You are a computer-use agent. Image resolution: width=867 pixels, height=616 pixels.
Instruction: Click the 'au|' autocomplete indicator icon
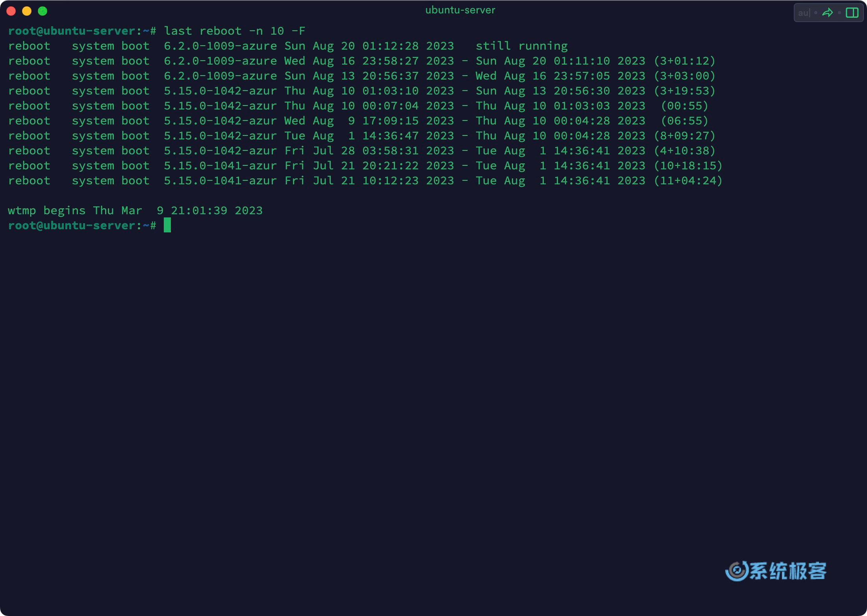coord(804,13)
